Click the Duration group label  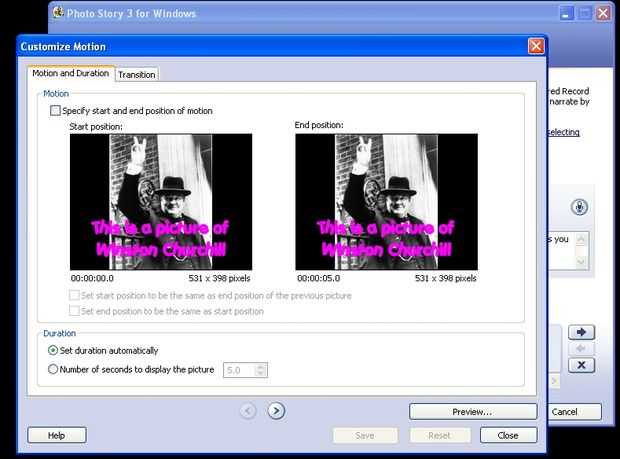(x=59, y=333)
